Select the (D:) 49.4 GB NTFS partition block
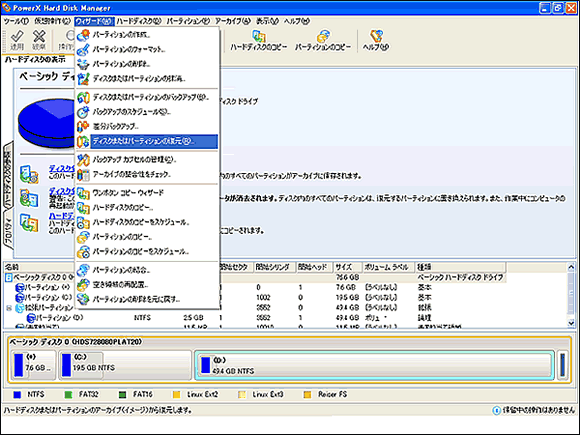 tap(374, 365)
